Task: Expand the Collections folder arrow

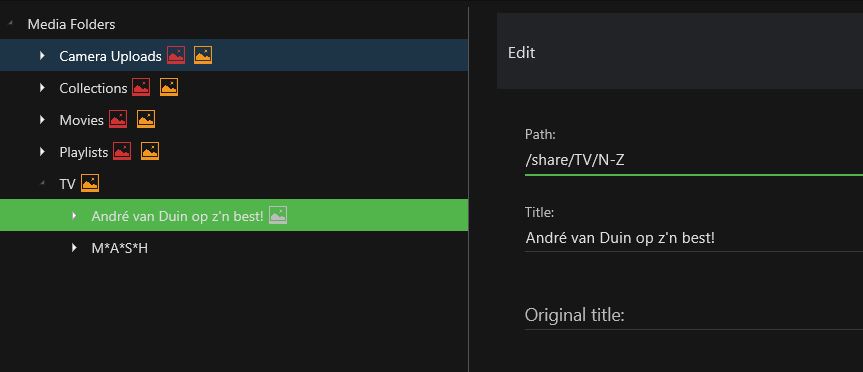Action: pyautogui.click(x=42, y=87)
